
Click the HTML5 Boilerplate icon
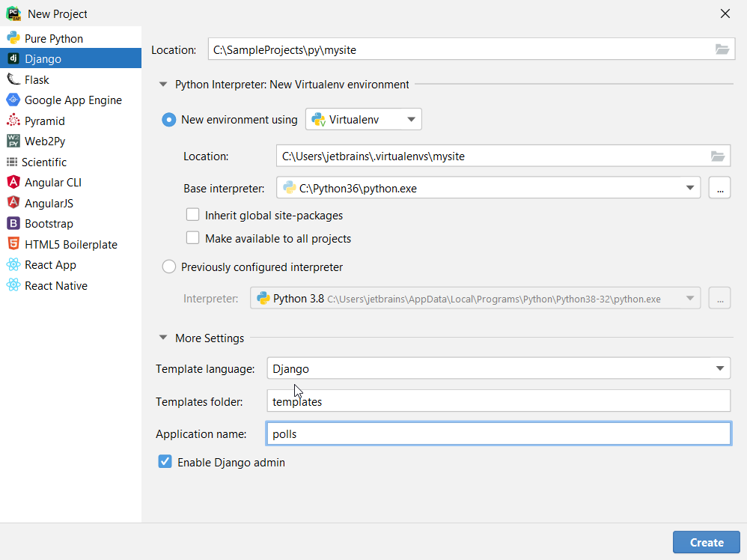coord(13,244)
